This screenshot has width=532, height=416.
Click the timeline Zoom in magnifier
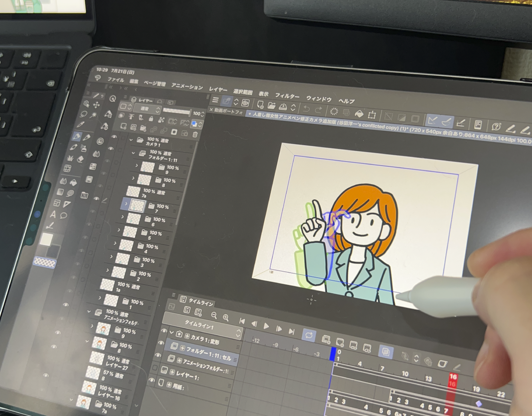coord(226,318)
